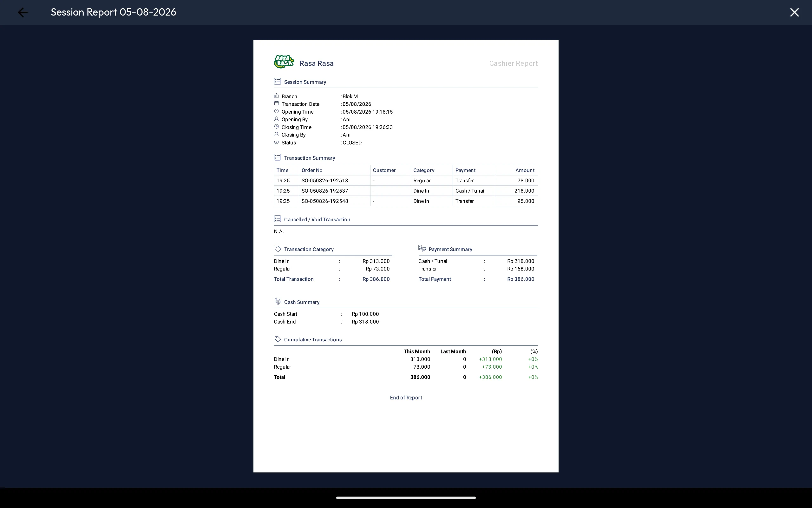Tap the bottom home indicator bar
The image size is (812, 508).
(x=406, y=498)
